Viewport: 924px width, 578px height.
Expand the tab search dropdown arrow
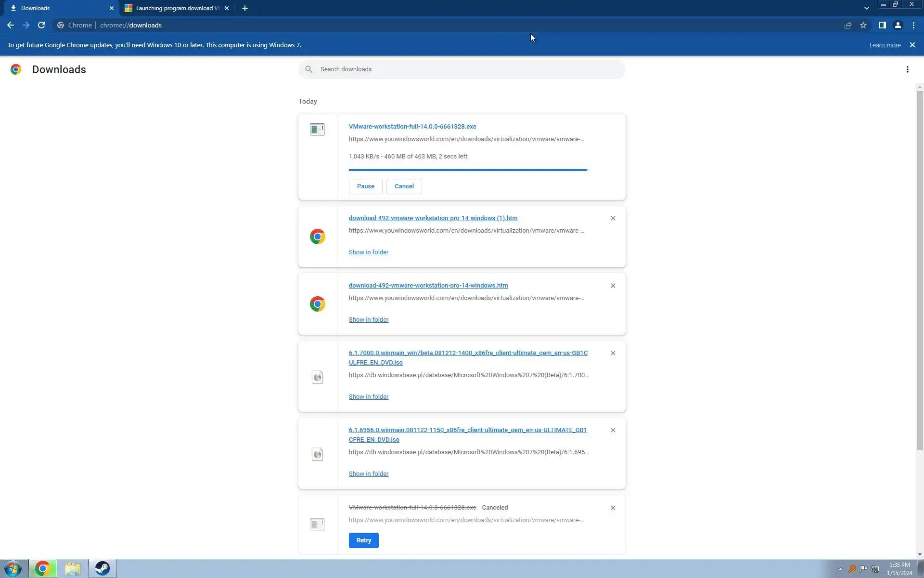coord(866,8)
